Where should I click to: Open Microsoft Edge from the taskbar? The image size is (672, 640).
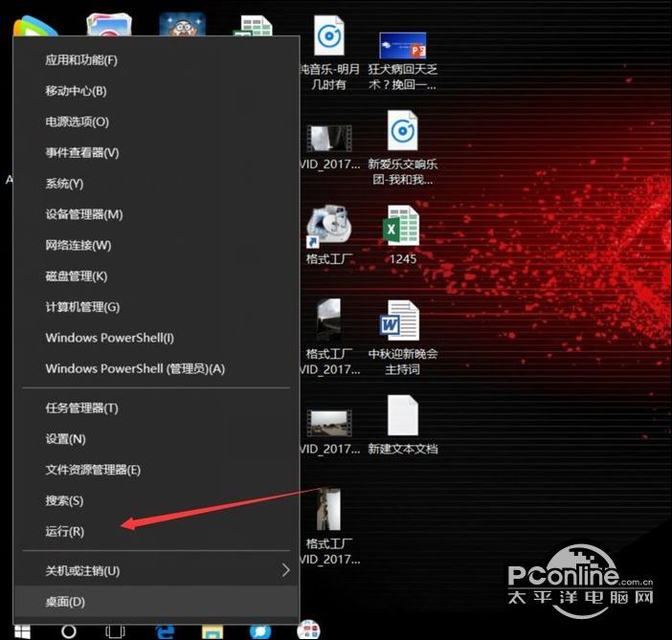click(164, 631)
